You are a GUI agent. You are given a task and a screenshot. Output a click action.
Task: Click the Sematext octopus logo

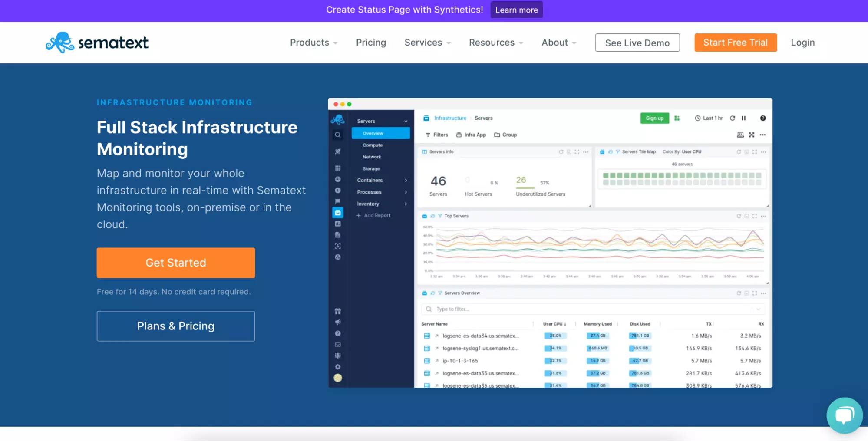click(x=97, y=43)
